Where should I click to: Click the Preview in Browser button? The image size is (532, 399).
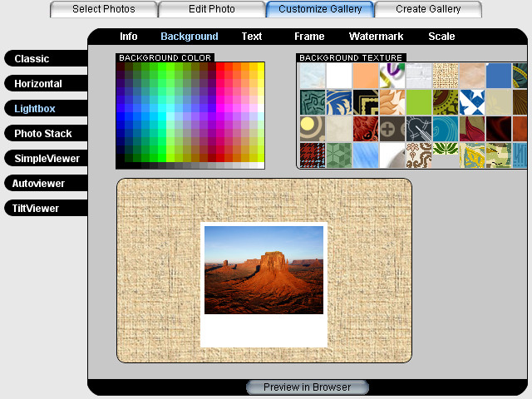point(308,387)
